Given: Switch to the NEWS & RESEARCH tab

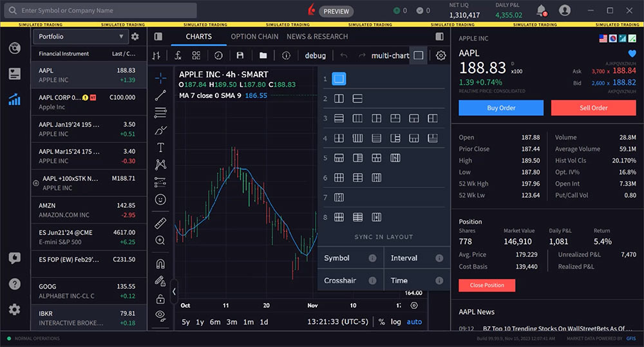Looking at the screenshot, I should [x=317, y=37].
